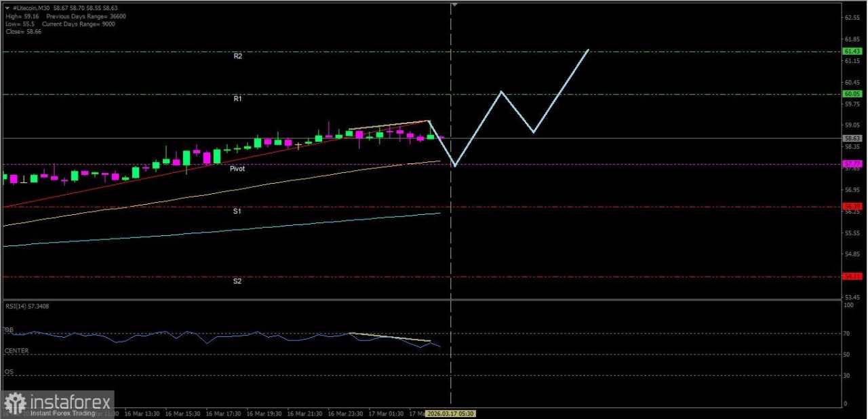Click the OB level label in RSI panel

(9, 330)
